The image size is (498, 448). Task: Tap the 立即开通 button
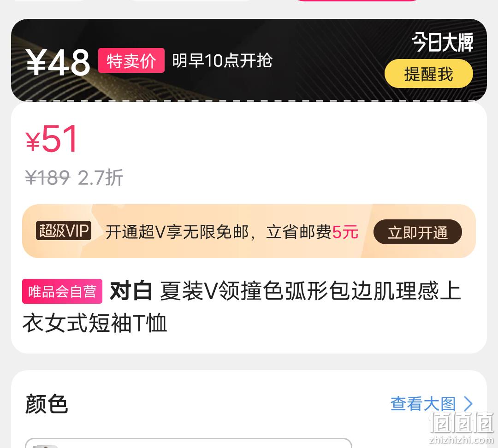(418, 232)
